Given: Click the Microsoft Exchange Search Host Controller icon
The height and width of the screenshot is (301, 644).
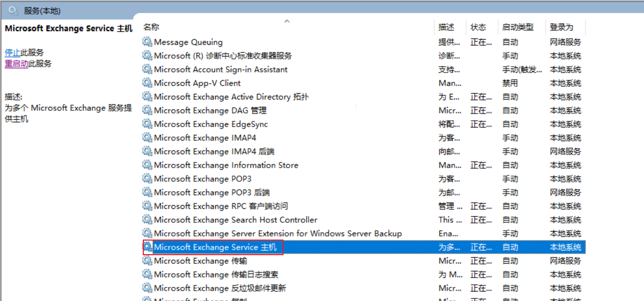Looking at the screenshot, I should click(147, 220).
